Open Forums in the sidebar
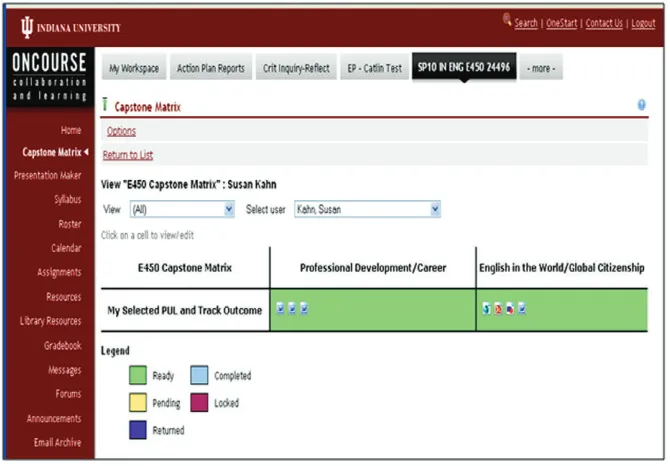The width and height of the screenshot is (670, 466). pos(68,394)
